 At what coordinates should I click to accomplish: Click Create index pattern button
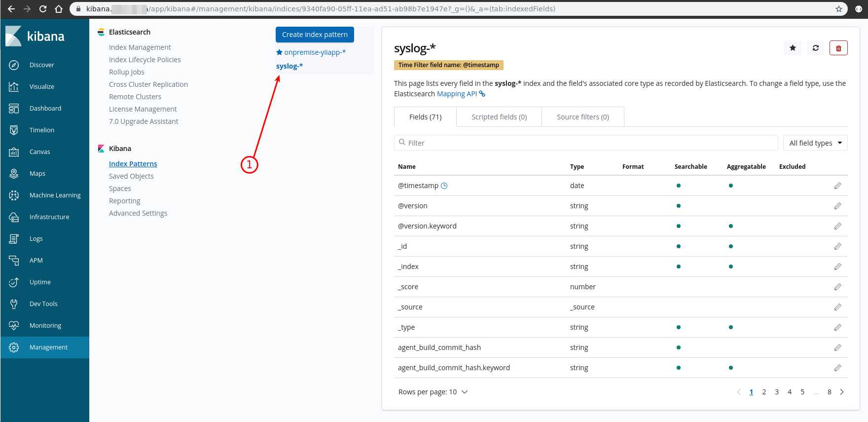click(315, 35)
